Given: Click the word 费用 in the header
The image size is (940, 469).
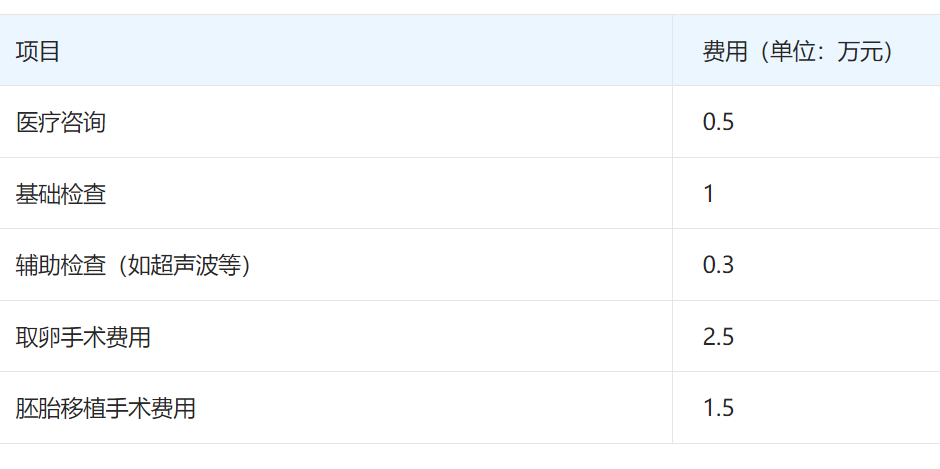Looking at the screenshot, I should 725,52.
